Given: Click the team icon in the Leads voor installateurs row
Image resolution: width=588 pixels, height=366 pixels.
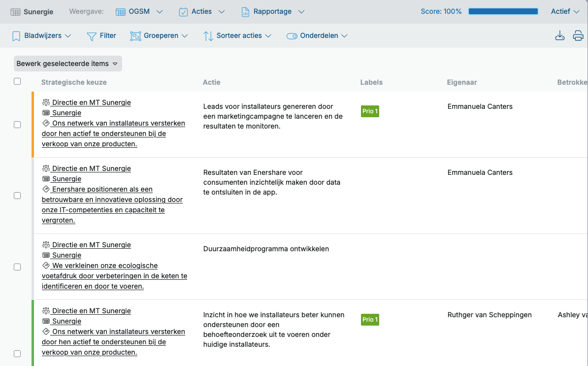Looking at the screenshot, I should [46, 102].
